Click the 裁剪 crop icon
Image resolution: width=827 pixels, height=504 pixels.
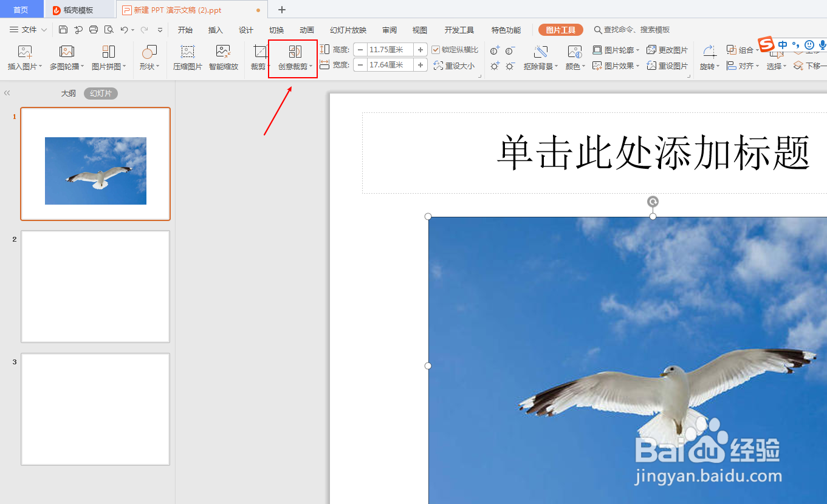(261, 52)
